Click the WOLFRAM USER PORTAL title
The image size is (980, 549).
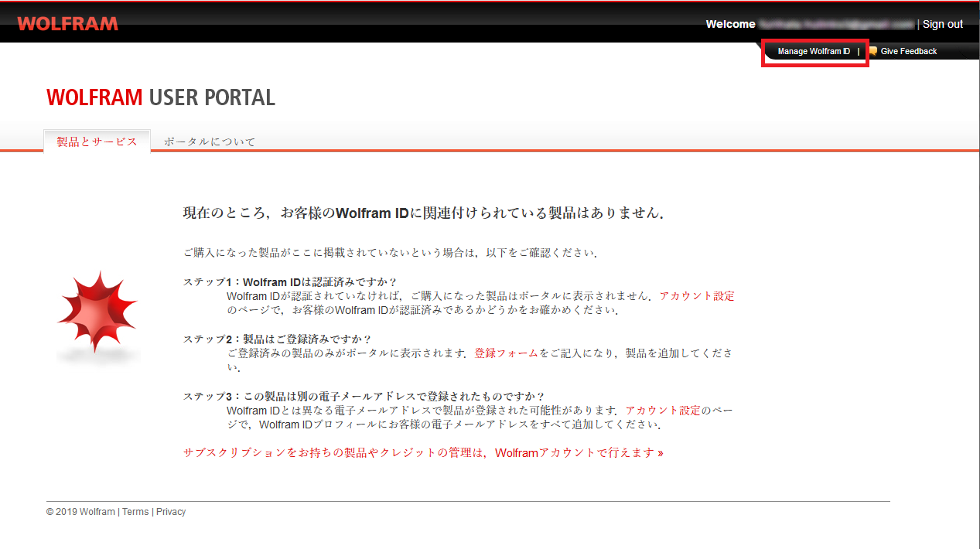[161, 97]
